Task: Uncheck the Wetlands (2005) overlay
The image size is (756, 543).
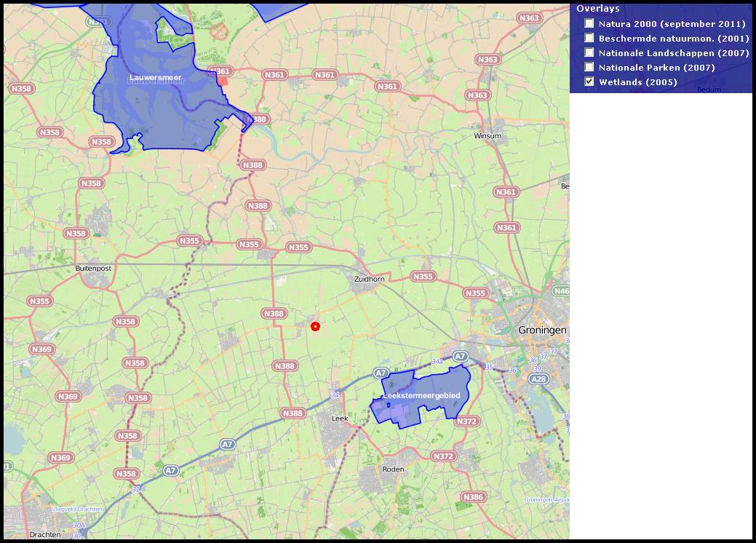Action: pyautogui.click(x=589, y=82)
